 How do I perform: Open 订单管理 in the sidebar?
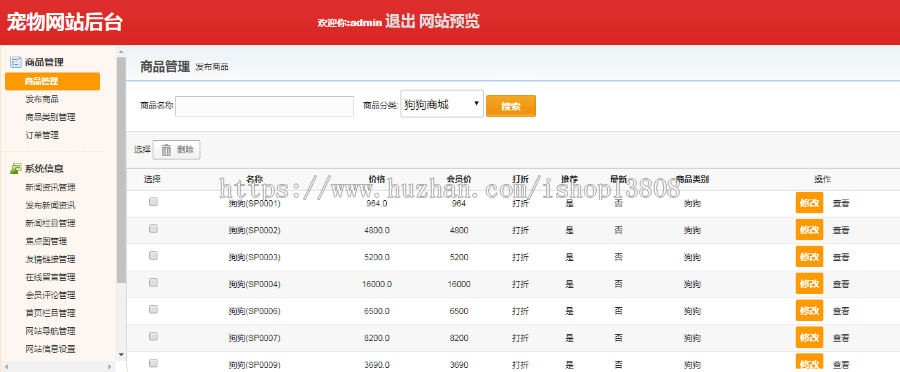tap(42, 135)
